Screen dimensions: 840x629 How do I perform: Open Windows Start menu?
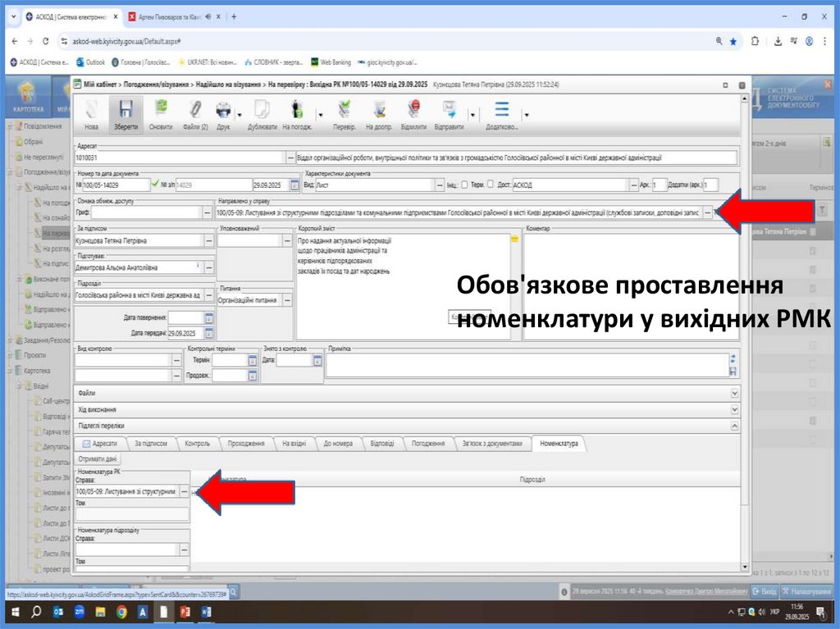click(x=15, y=611)
